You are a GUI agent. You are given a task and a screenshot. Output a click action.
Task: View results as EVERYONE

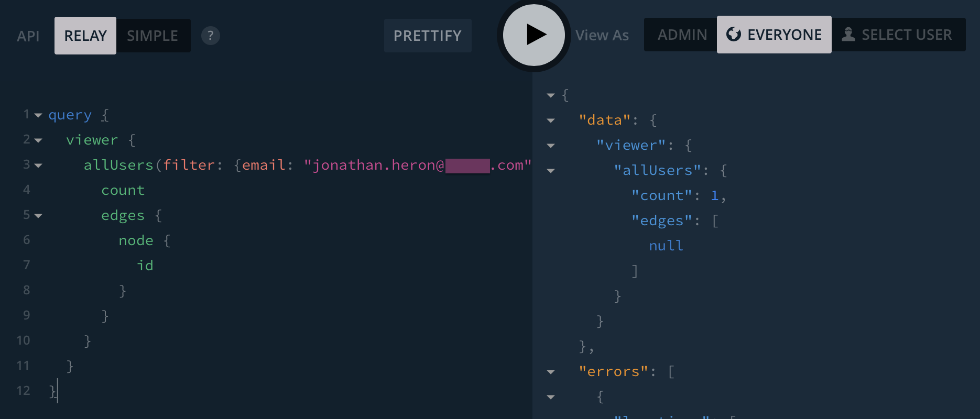coord(774,35)
